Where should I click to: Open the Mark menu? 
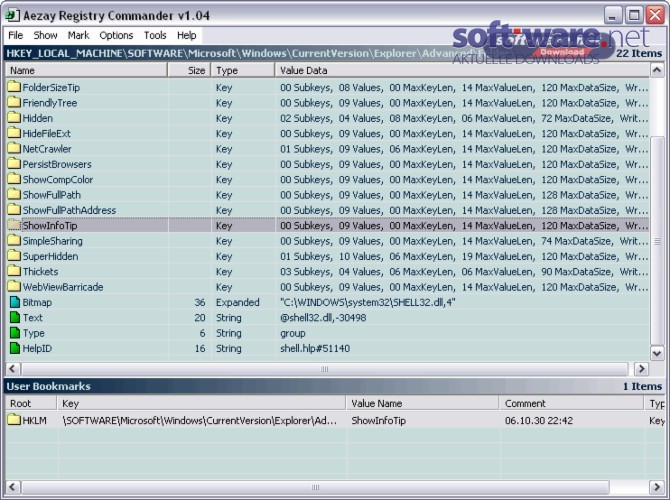[79, 35]
